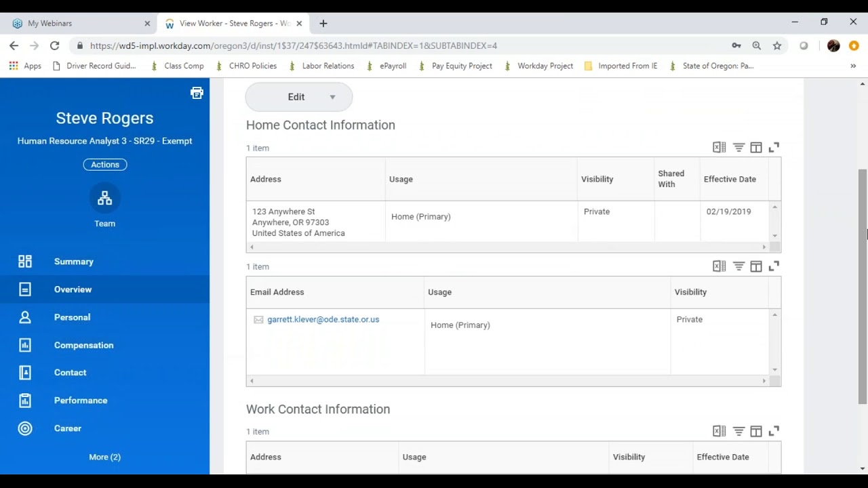Open the Team org chart icon
This screenshot has height=488, width=868.
pyautogui.click(x=104, y=198)
